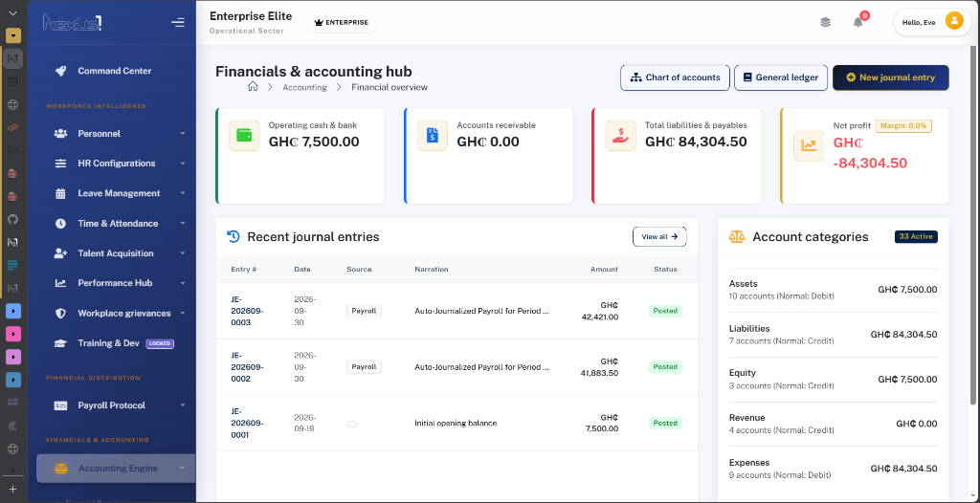Expand the Payroll Protocol submenu arrow
This screenshot has width=980, height=503.
pos(183,405)
